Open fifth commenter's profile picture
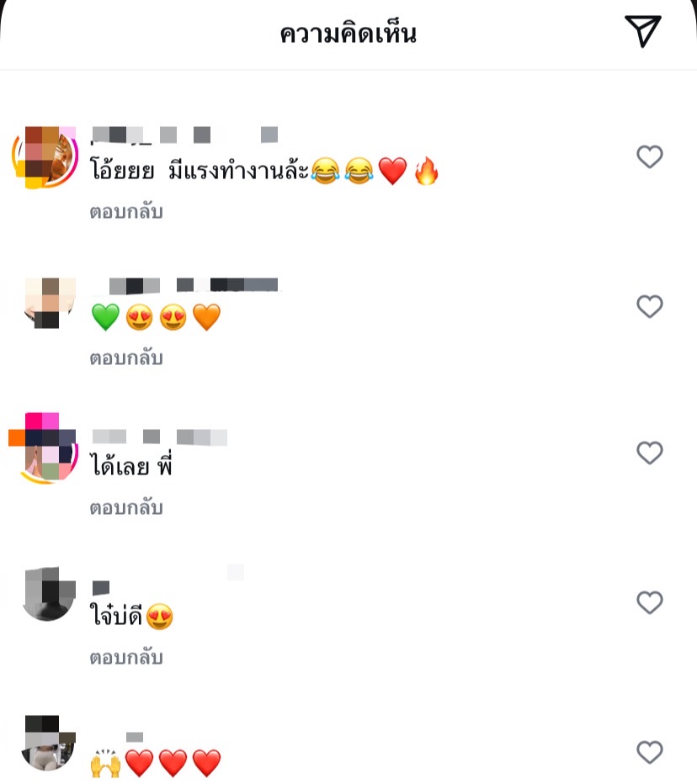This screenshot has width=697, height=784. [49, 743]
